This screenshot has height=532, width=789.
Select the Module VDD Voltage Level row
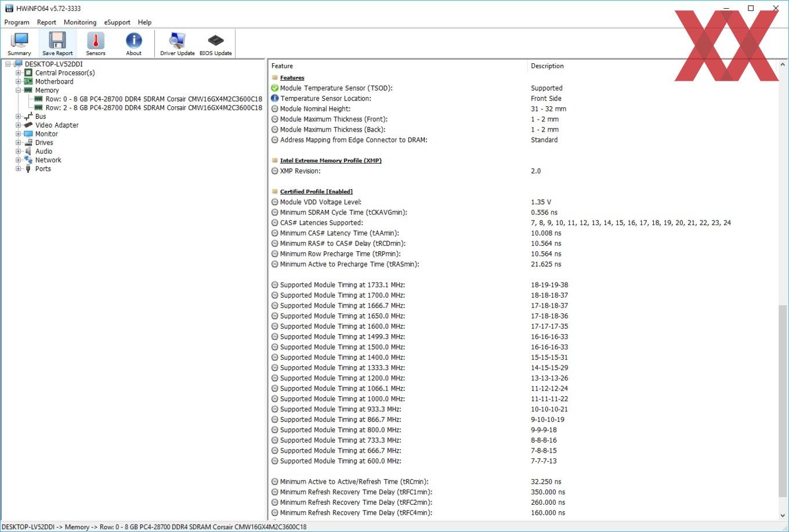pyautogui.click(x=523, y=202)
